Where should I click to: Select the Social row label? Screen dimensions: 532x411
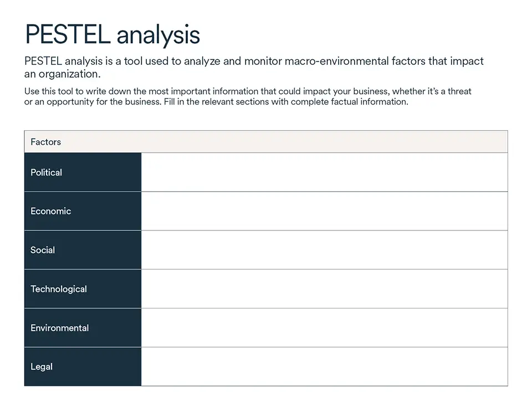click(x=43, y=250)
